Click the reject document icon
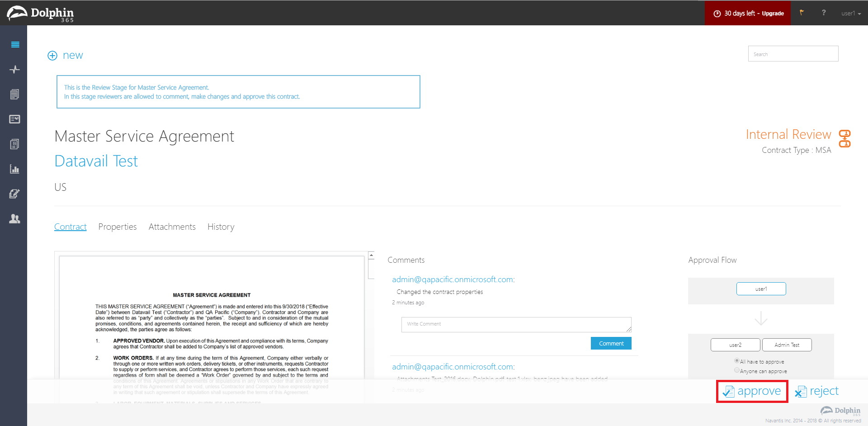Image resolution: width=868 pixels, height=426 pixels. pyautogui.click(x=801, y=392)
